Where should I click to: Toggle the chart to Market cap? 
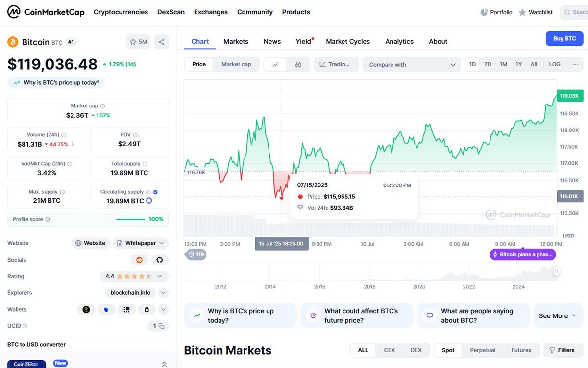(x=236, y=64)
